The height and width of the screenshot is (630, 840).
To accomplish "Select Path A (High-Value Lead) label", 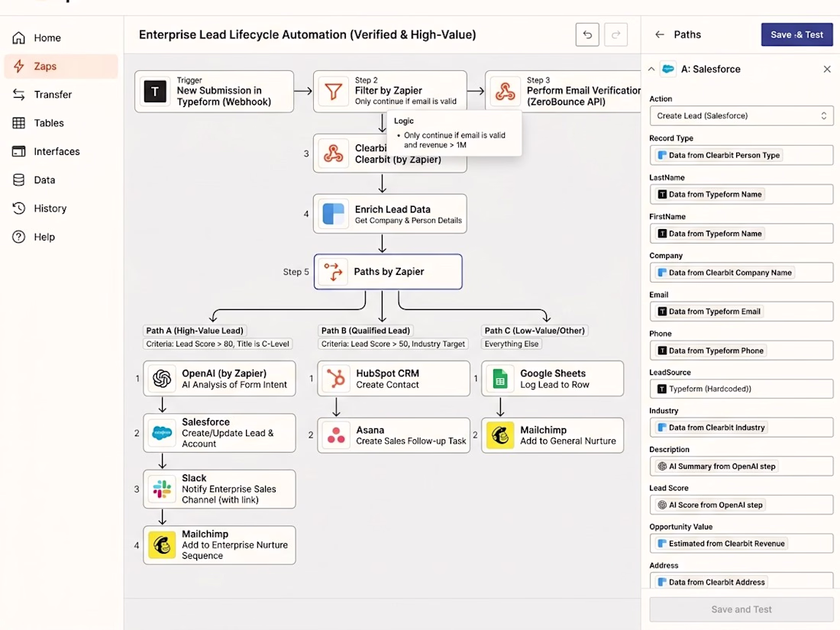I will pyautogui.click(x=195, y=331).
